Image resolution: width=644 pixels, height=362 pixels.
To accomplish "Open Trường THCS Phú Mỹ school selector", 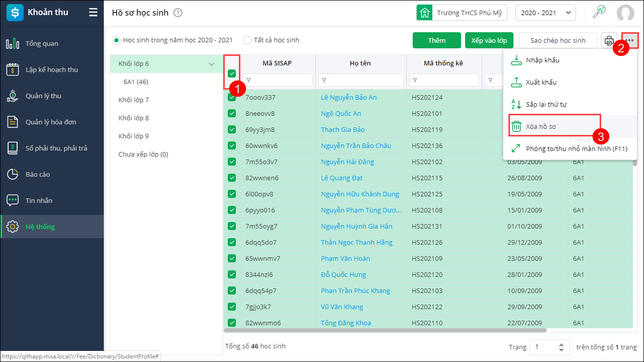I will [x=462, y=13].
